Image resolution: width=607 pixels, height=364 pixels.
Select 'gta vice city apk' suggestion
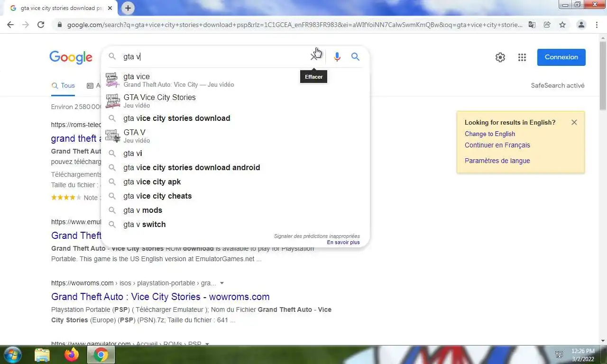(235, 182)
